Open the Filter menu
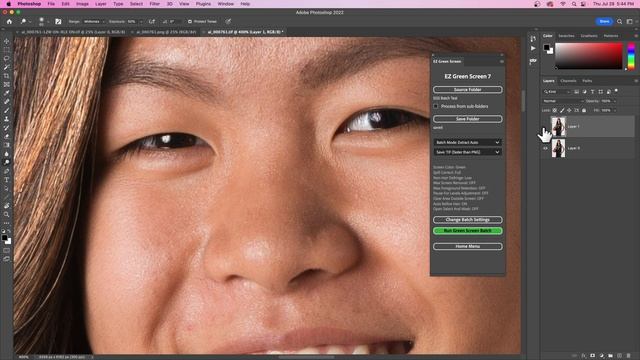Screen dimensions: 640x360 click(155, 4)
